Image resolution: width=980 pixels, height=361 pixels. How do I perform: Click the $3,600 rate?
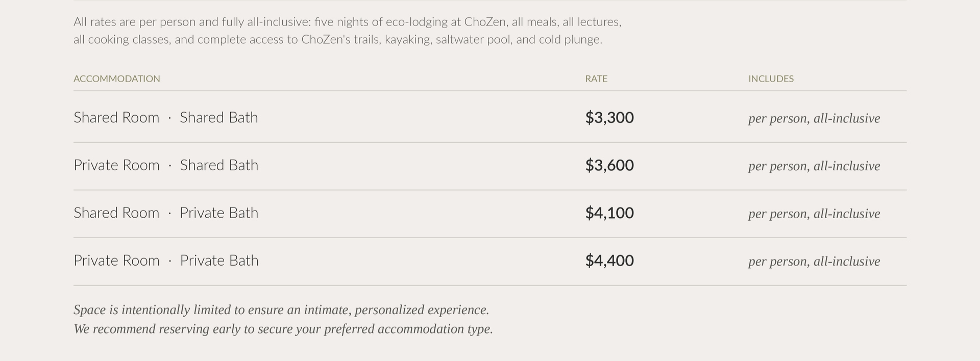click(609, 165)
